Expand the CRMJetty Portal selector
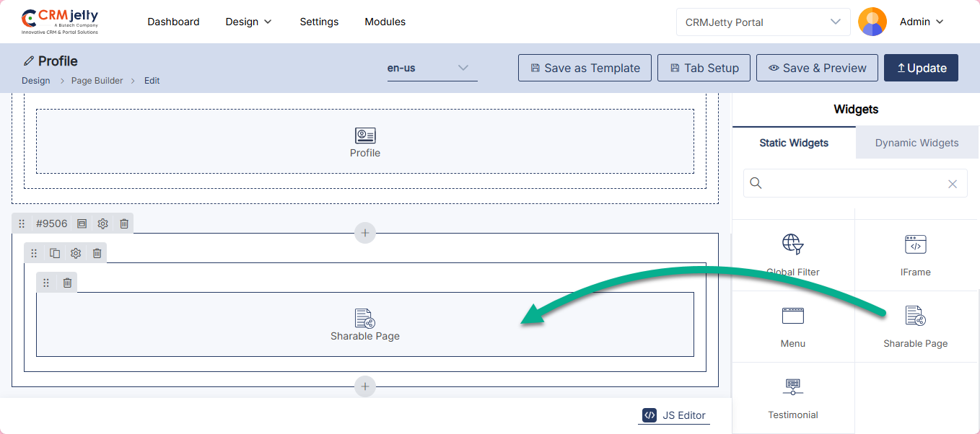The height and width of the screenshot is (434, 980). tap(764, 22)
